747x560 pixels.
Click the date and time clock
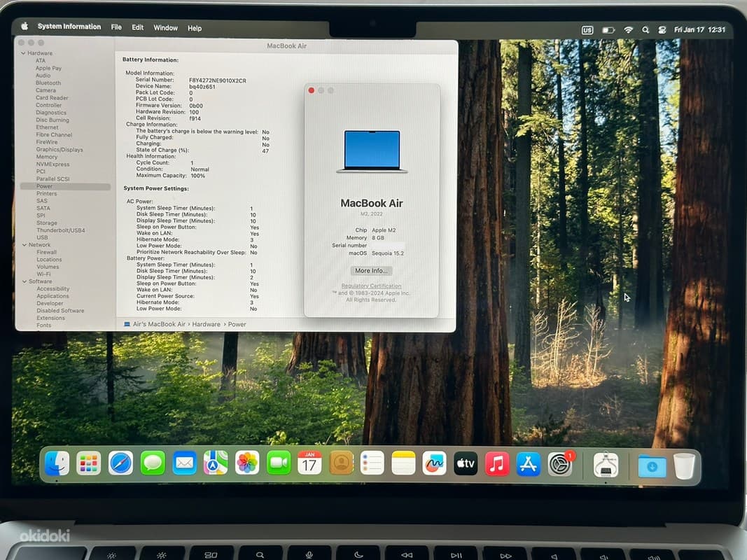699,29
